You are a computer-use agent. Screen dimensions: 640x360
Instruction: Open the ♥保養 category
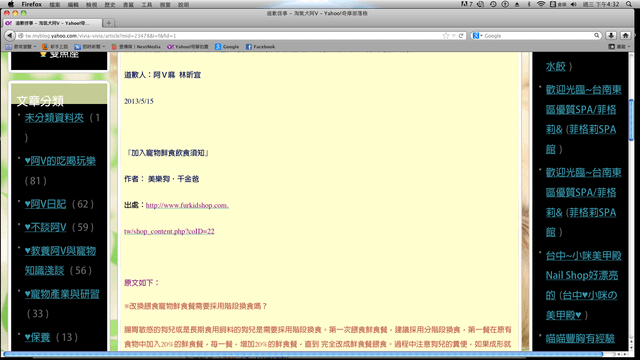point(37,337)
